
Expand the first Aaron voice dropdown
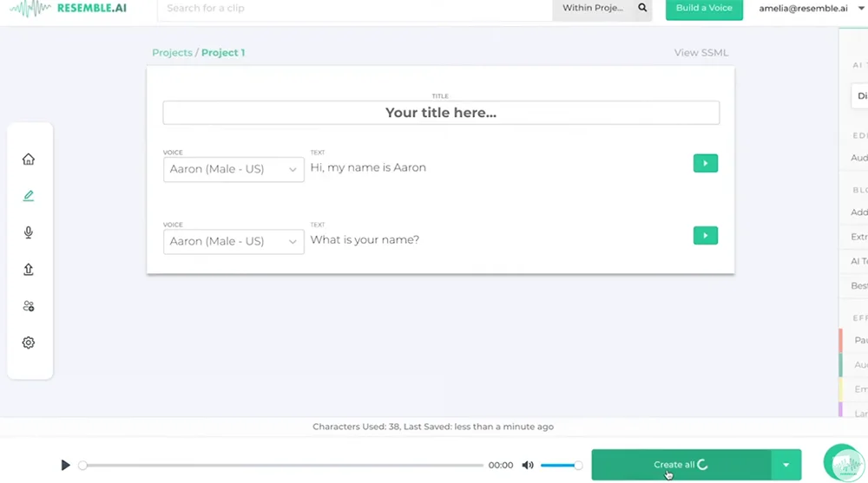click(233, 169)
